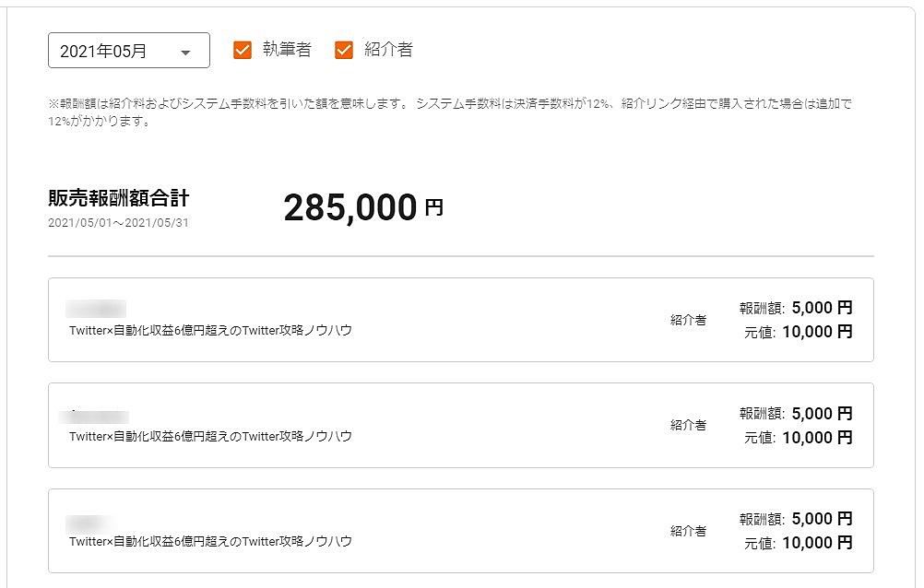This screenshot has height=588, width=924.
Task: Open the second sales record card
Action: pos(461,425)
